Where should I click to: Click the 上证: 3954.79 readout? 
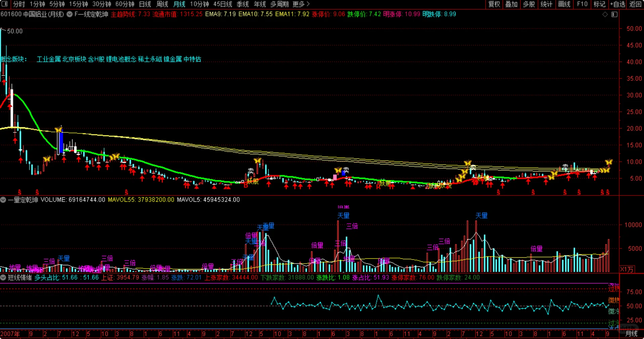pos(120,277)
